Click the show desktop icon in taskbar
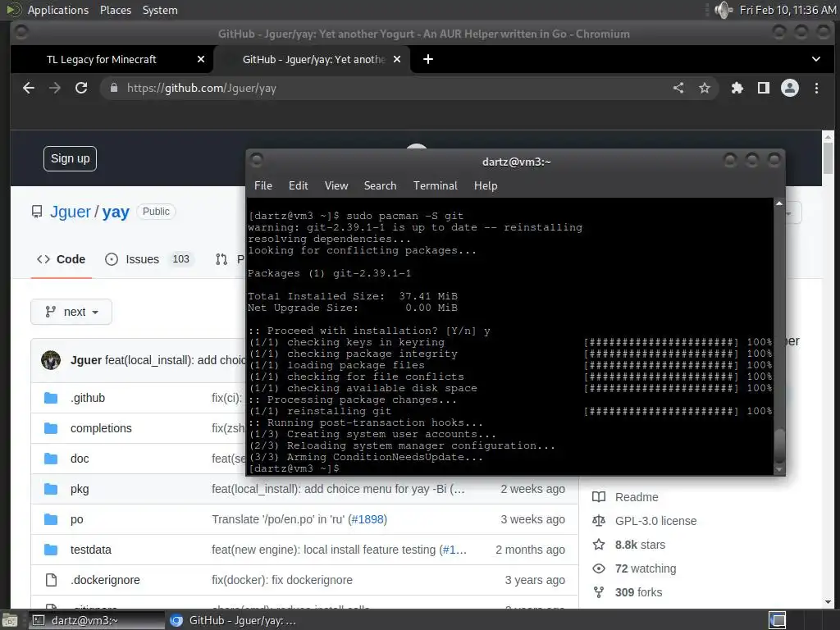Viewport: 840px width, 630px height. tap(10, 620)
